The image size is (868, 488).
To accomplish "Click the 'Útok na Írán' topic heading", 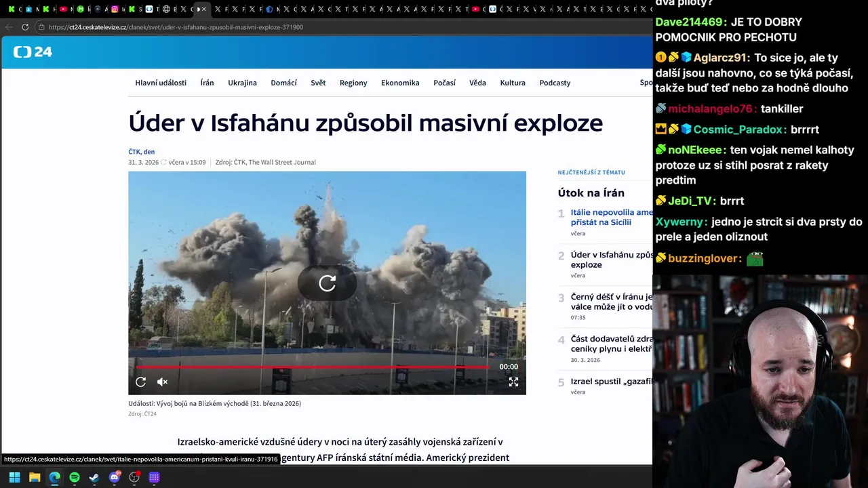I will (591, 193).
